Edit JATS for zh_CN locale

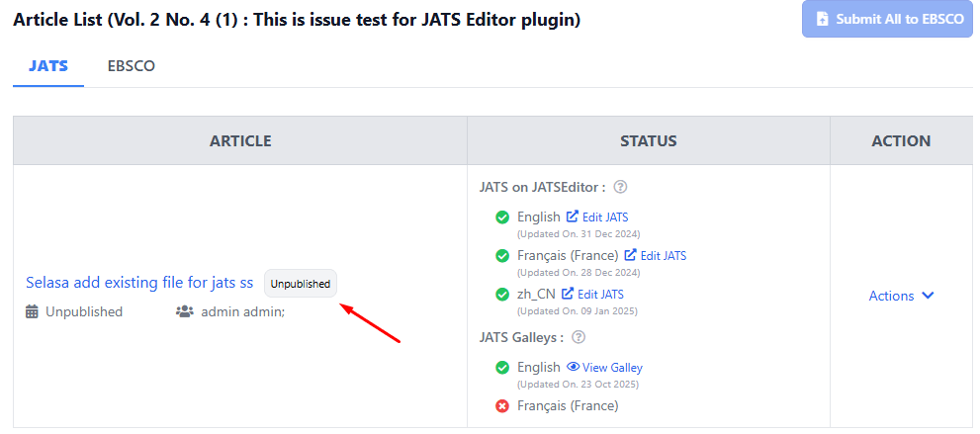pyautogui.click(x=592, y=294)
